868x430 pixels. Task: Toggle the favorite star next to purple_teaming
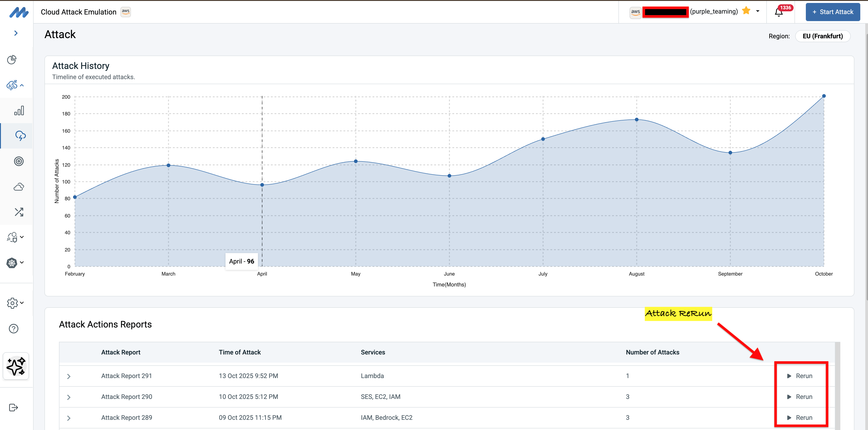tap(746, 11)
